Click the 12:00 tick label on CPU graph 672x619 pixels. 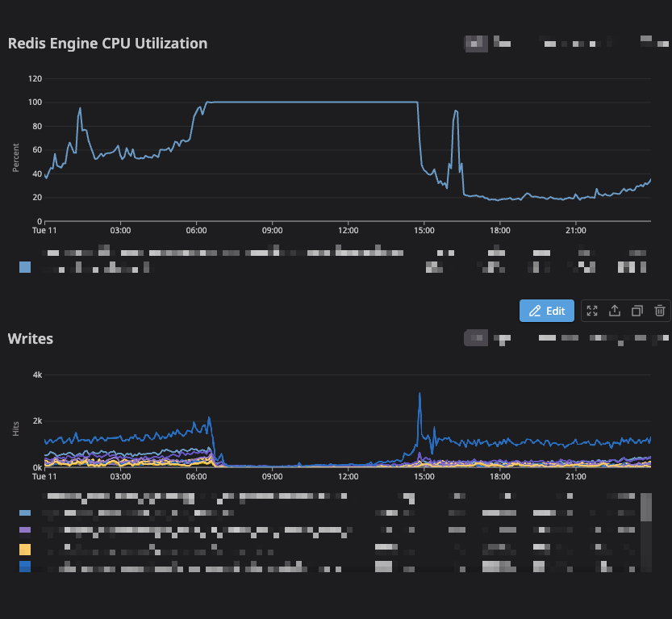pos(348,231)
